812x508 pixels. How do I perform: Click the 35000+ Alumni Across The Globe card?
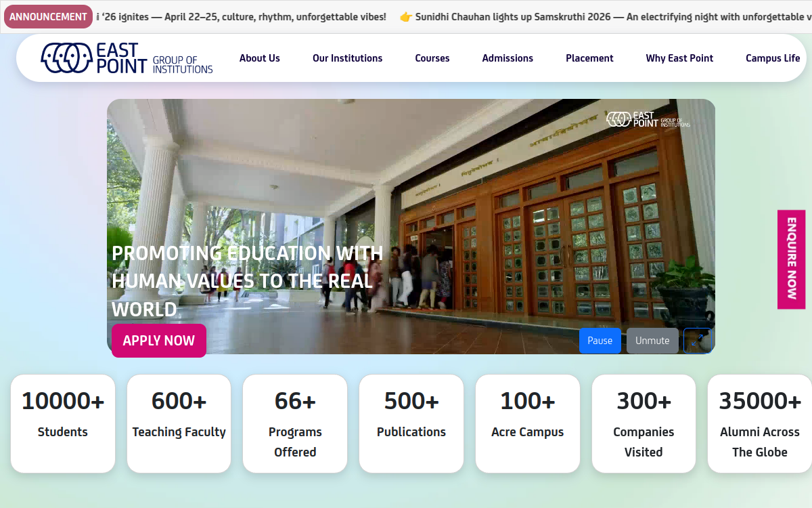(760, 423)
